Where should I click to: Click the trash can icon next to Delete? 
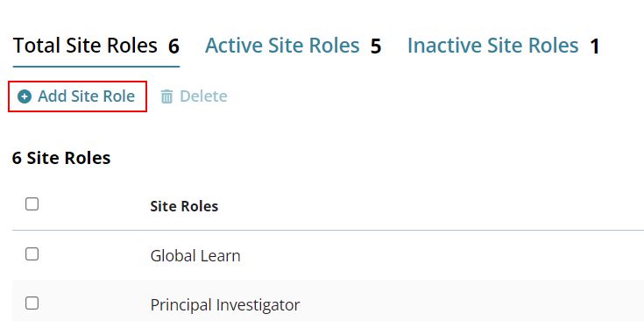pyautogui.click(x=166, y=97)
